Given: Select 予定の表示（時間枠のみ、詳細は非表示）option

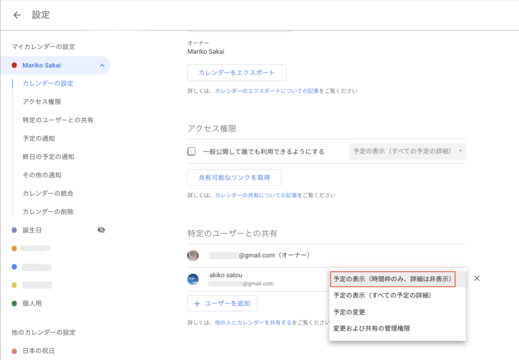Looking at the screenshot, I should pos(393,279).
